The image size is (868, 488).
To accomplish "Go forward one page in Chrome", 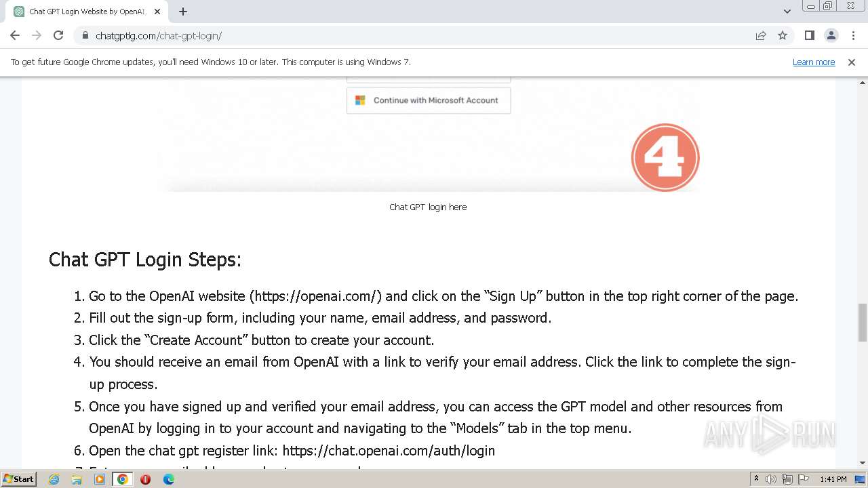I will 37,35.
